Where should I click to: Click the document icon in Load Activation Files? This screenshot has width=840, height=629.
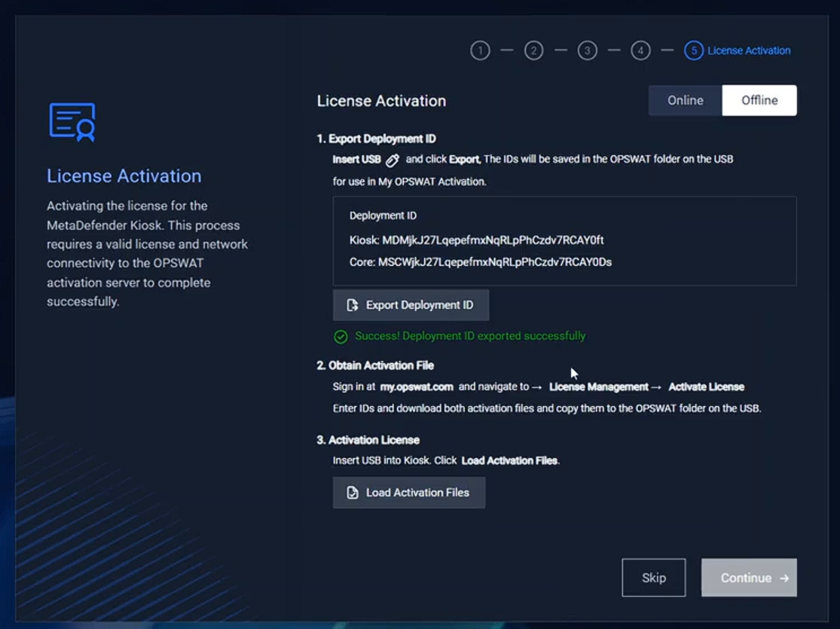tap(352, 493)
